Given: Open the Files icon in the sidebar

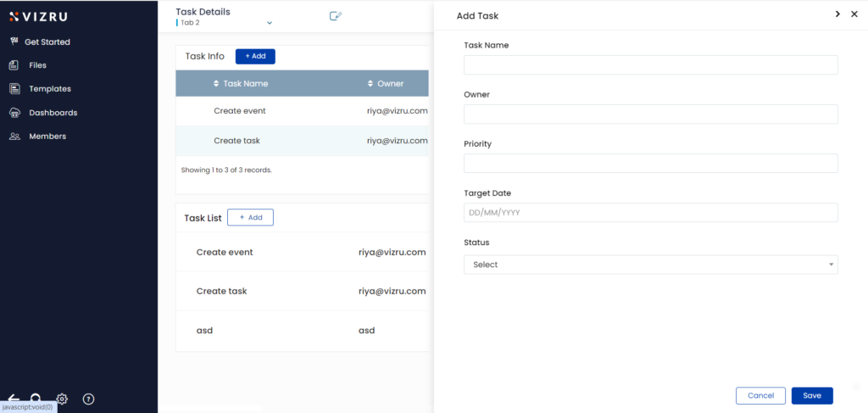Looking at the screenshot, I should pyautogui.click(x=14, y=65).
